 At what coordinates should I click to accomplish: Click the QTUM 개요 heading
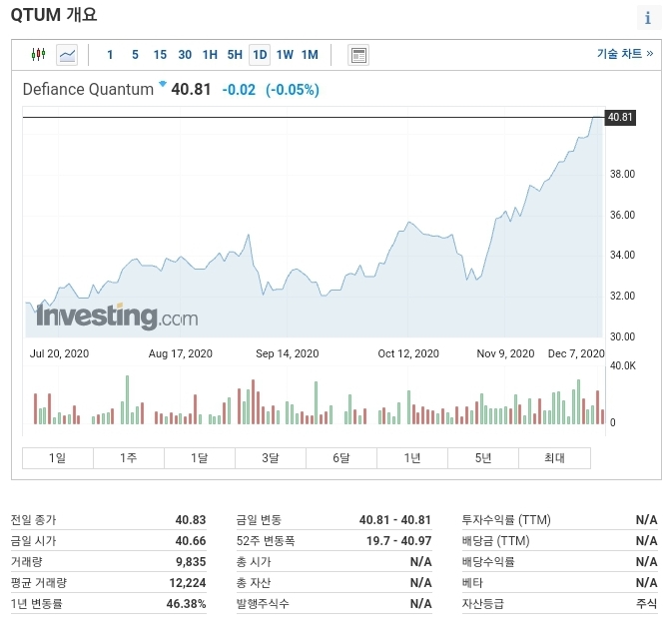click(x=54, y=15)
